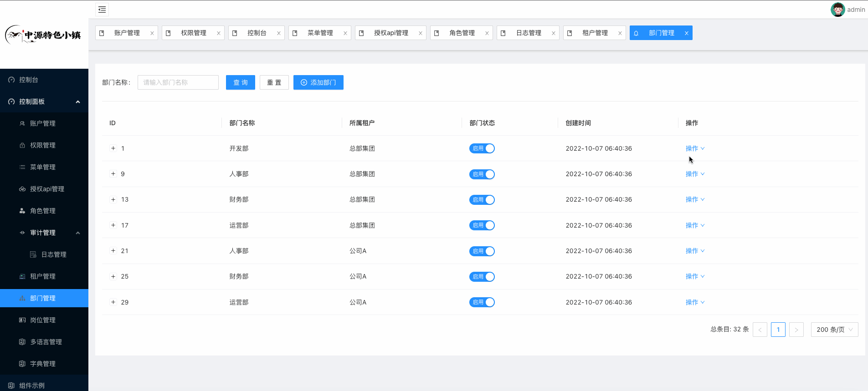Toggle 启用 switch for row ID 1
868x391 pixels.
point(482,148)
